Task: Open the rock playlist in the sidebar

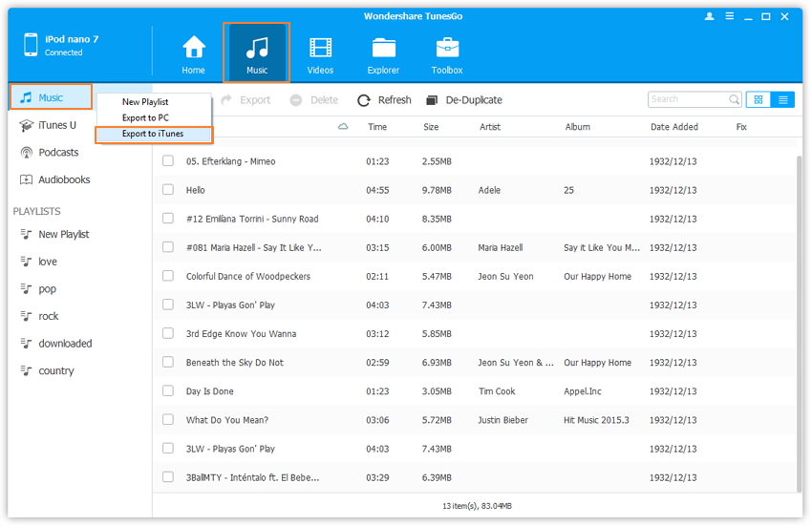Action: point(48,316)
